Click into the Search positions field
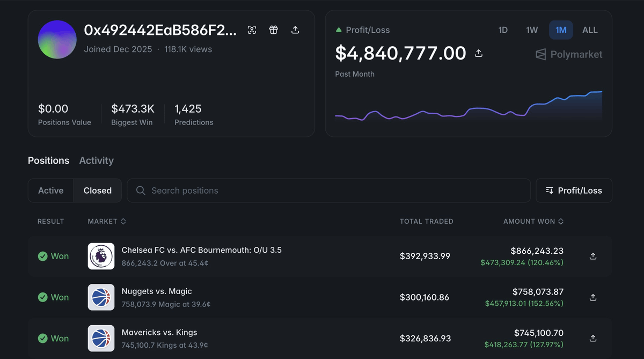 pos(328,191)
